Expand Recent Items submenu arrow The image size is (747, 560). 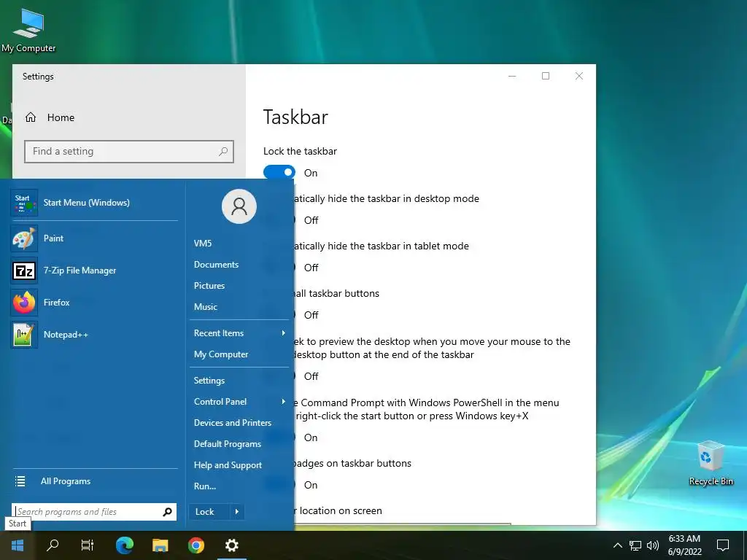[284, 332]
